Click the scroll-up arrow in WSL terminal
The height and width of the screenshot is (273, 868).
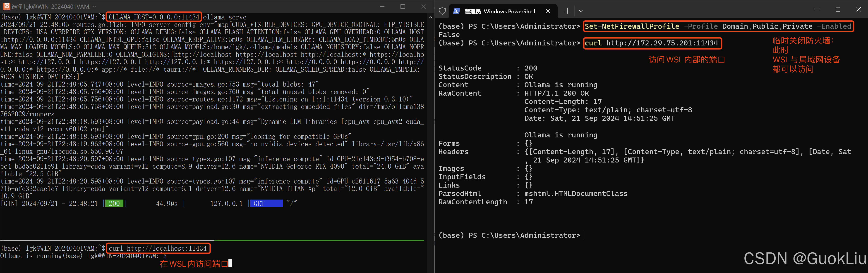[430, 17]
